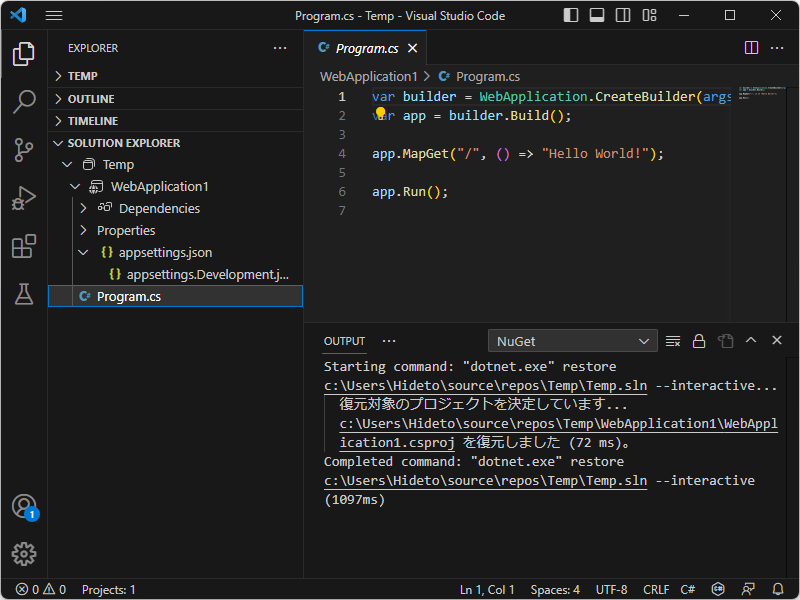The image size is (800, 600).
Task: Toggle the bottom Panel layout button
Action: (x=597, y=16)
